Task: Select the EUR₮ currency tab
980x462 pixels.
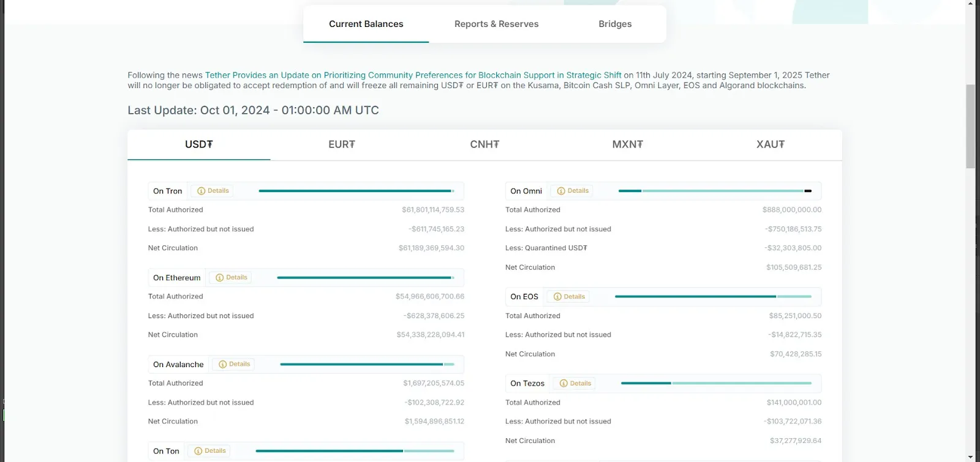Action: (x=341, y=144)
